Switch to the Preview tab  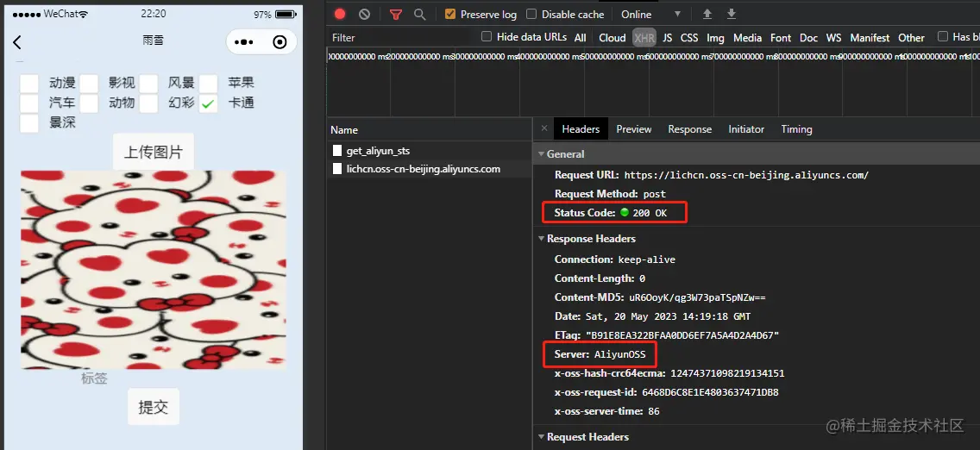tap(634, 129)
